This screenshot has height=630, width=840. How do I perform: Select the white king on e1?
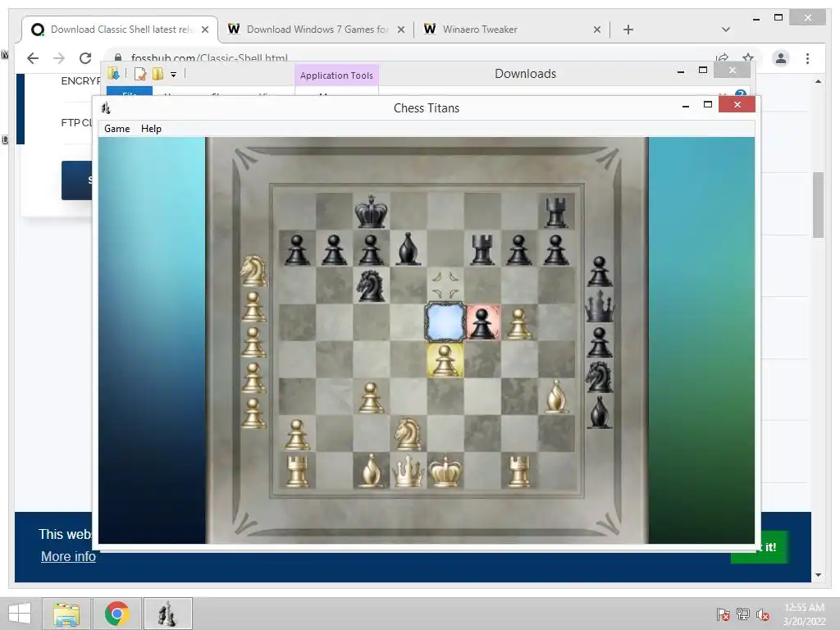tap(445, 471)
